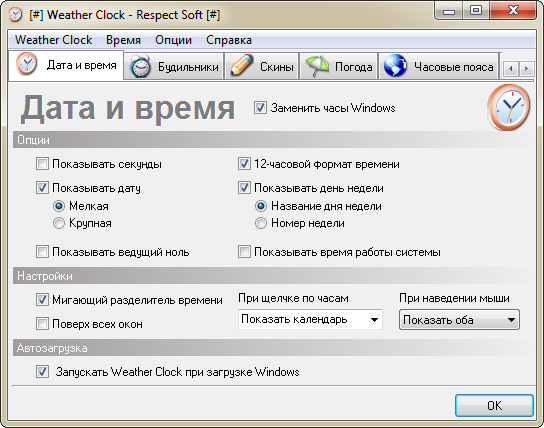
Task: Click the globe icon on Часовые пояса tab
Action: point(395,66)
